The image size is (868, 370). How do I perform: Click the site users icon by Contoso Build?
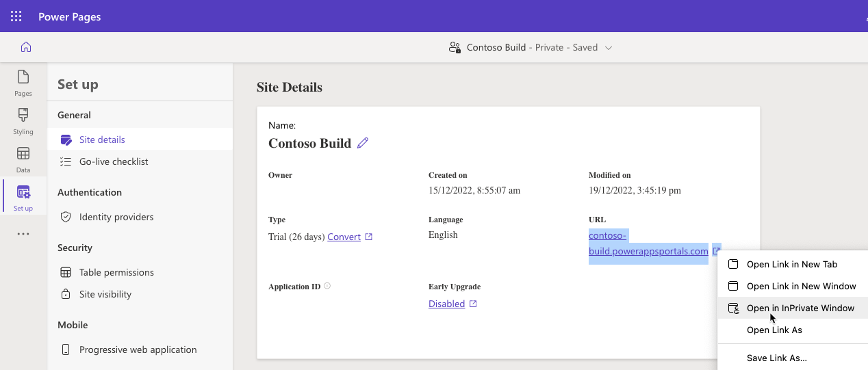(x=455, y=47)
